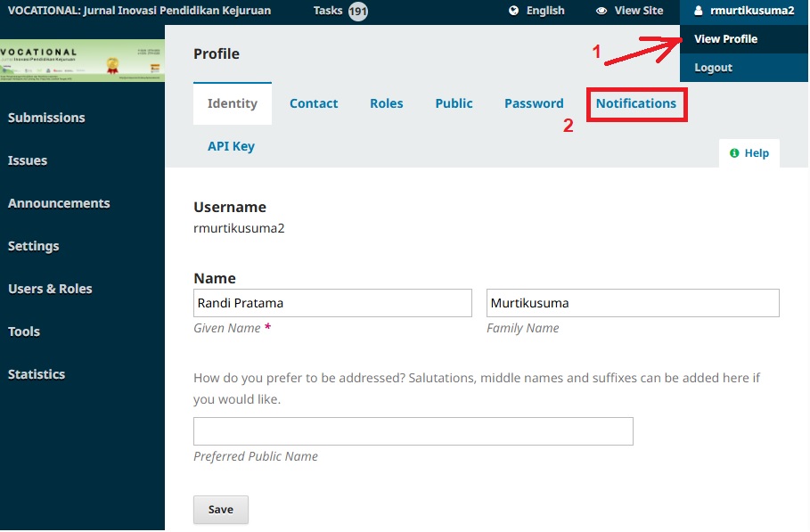Open Submissions in the sidebar
810x532 pixels.
[x=46, y=118]
